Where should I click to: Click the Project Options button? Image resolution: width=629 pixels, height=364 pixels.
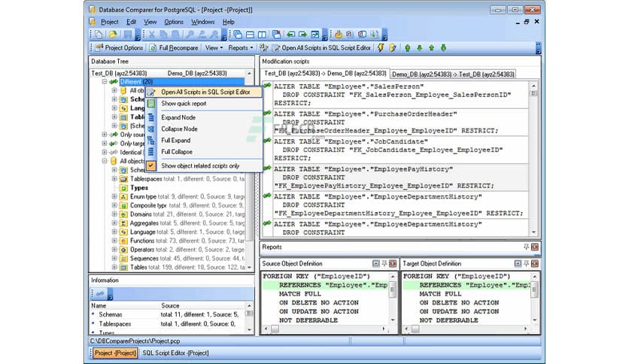point(119,47)
